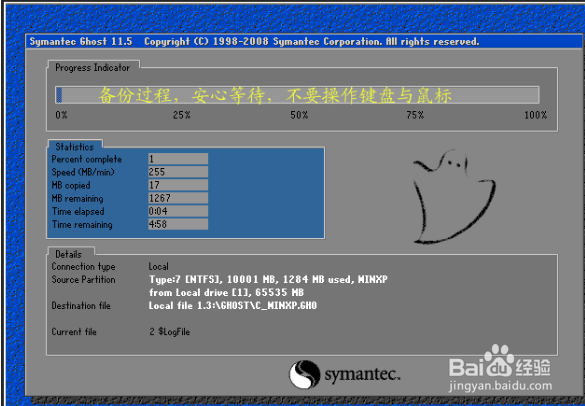The width and height of the screenshot is (585, 406).
Task: Click the Speed value 255
Action: tap(178, 172)
